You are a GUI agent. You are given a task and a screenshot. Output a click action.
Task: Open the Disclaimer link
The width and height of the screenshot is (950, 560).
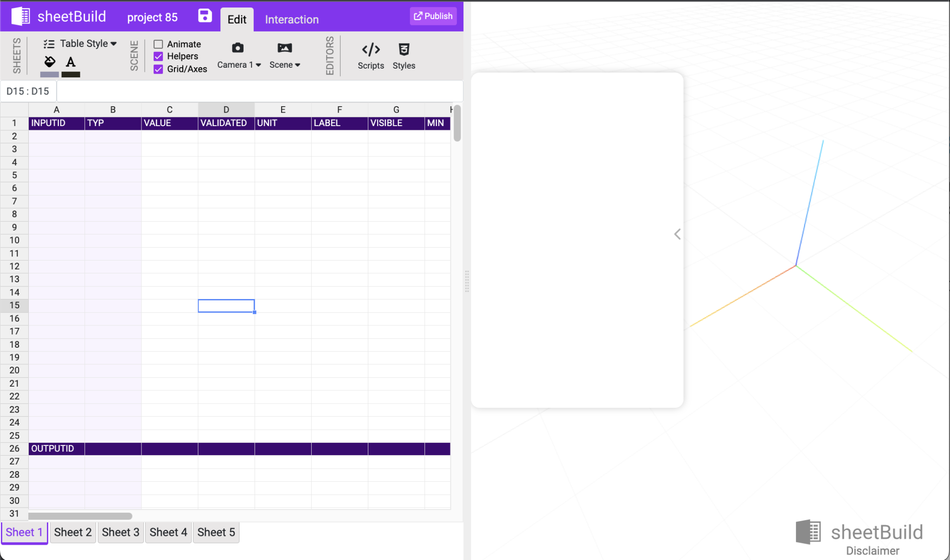872,551
